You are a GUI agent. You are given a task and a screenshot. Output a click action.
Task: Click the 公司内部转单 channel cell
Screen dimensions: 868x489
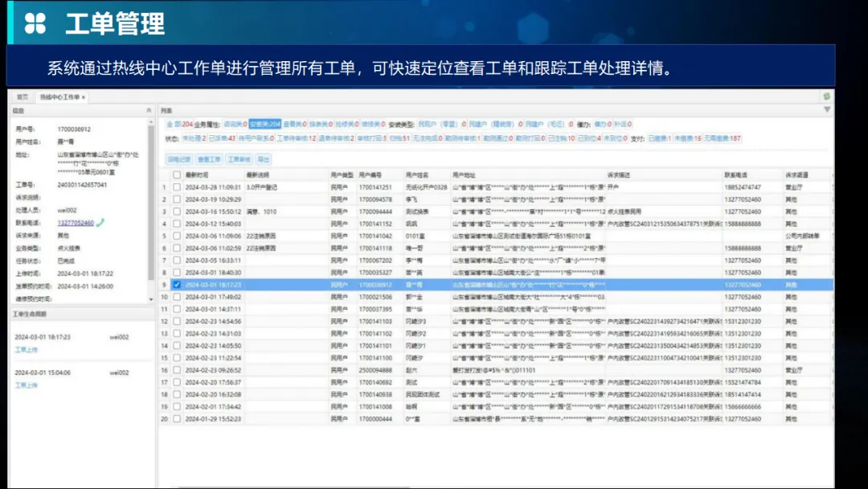click(802, 236)
